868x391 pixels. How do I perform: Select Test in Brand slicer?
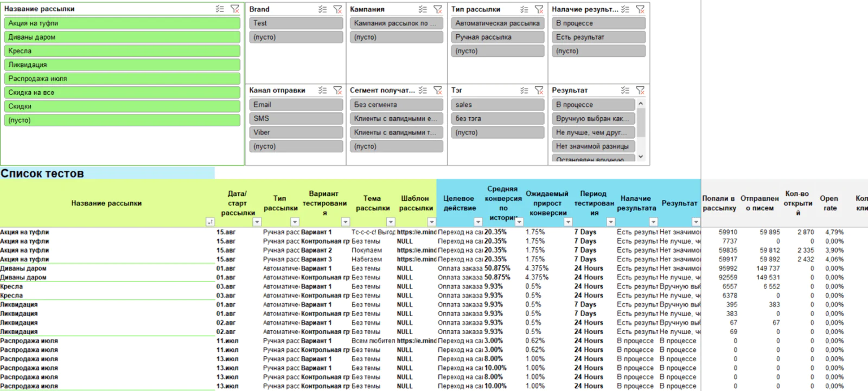296,23
